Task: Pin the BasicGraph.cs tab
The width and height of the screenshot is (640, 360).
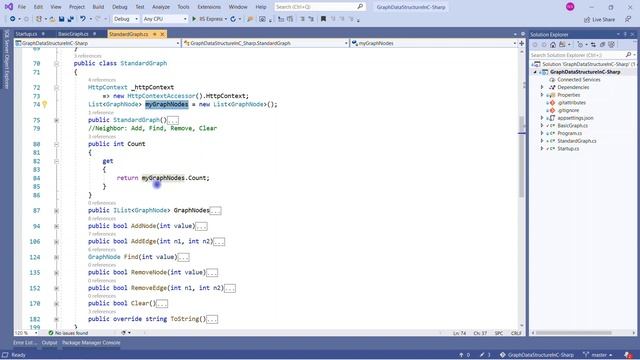Action: (95, 34)
